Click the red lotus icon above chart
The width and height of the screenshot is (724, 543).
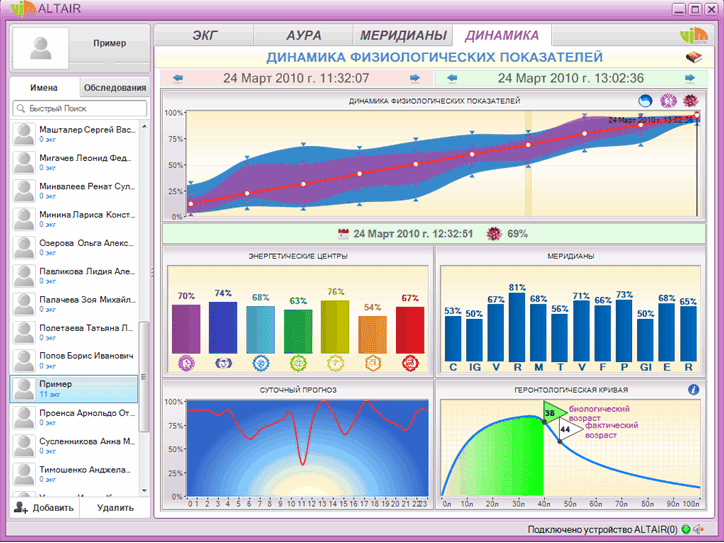click(x=691, y=100)
